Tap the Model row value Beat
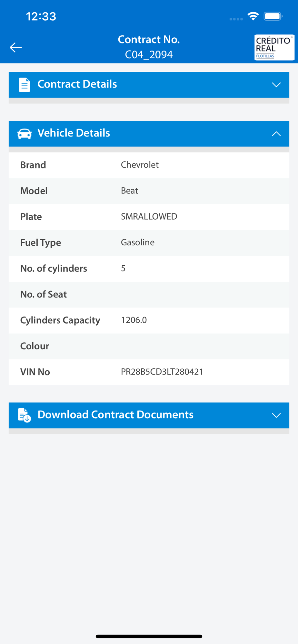298x644 pixels. click(129, 191)
